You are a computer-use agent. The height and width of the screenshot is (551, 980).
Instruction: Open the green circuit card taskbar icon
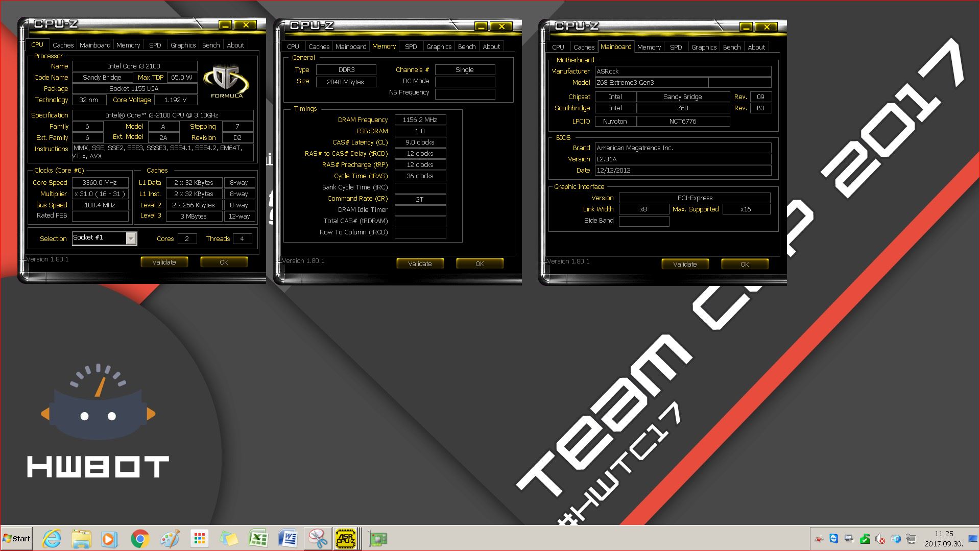378,539
